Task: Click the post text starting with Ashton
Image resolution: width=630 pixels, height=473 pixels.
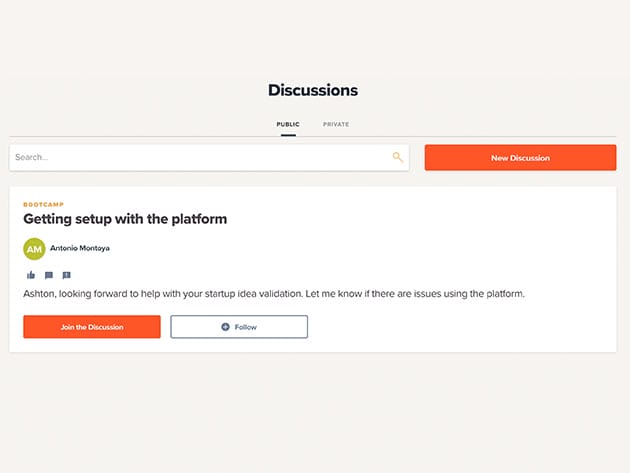Action: pos(273,294)
